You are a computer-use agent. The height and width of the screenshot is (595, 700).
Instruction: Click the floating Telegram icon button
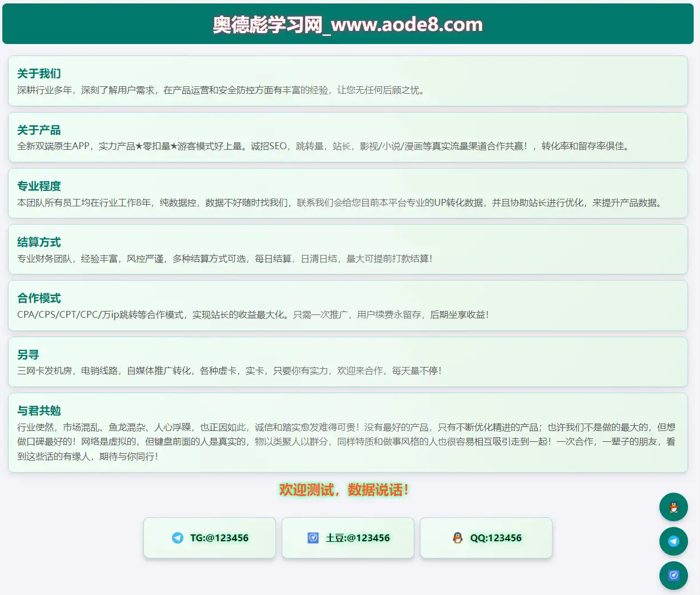tap(674, 541)
